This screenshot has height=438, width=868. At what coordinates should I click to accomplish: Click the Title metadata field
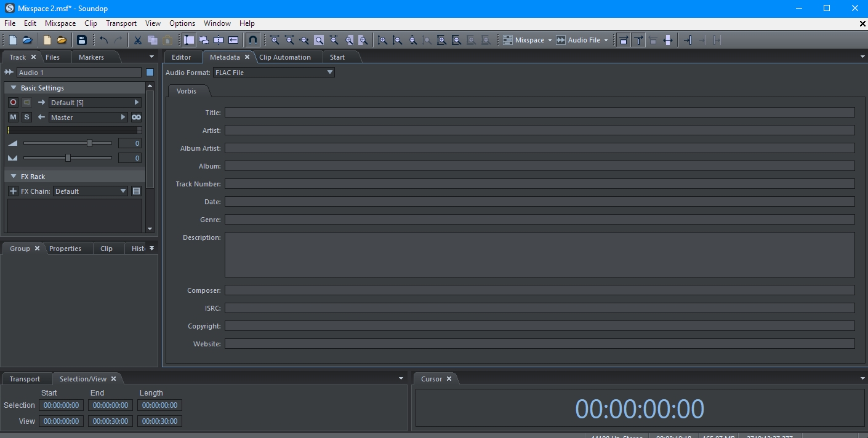539,113
